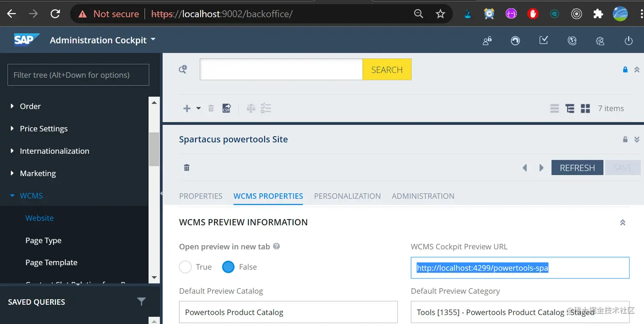Click the checkbox tasks icon in header
The height and width of the screenshot is (324, 644).
pos(543,40)
